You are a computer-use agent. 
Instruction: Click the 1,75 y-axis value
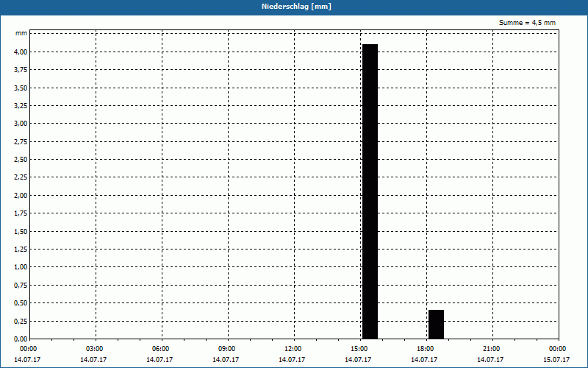click(x=21, y=213)
